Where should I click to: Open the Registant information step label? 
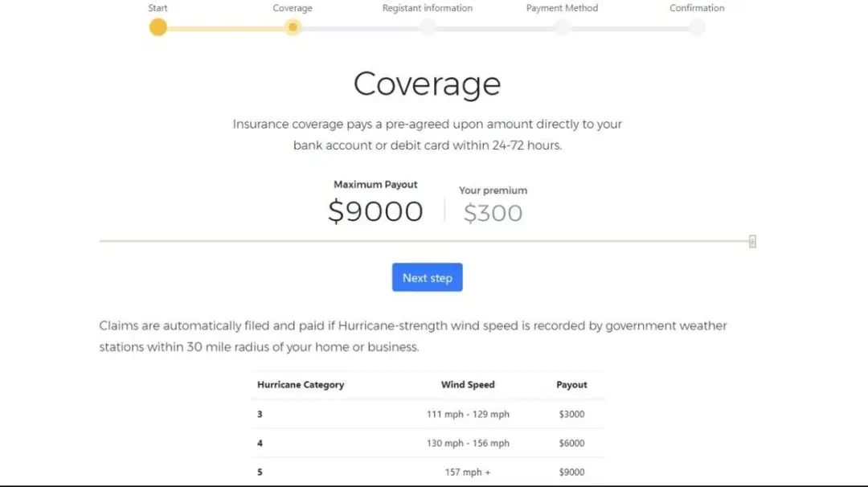click(428, 8)
